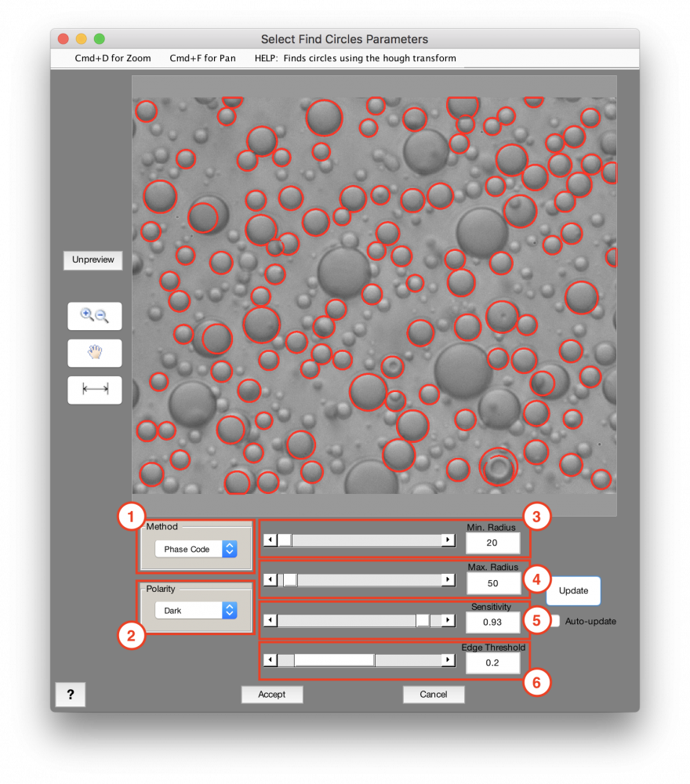Image resolution: width=690 pixels, height=784 pixels.
Task: Click the Unpreview button
Action: click(x=93, y=260)
